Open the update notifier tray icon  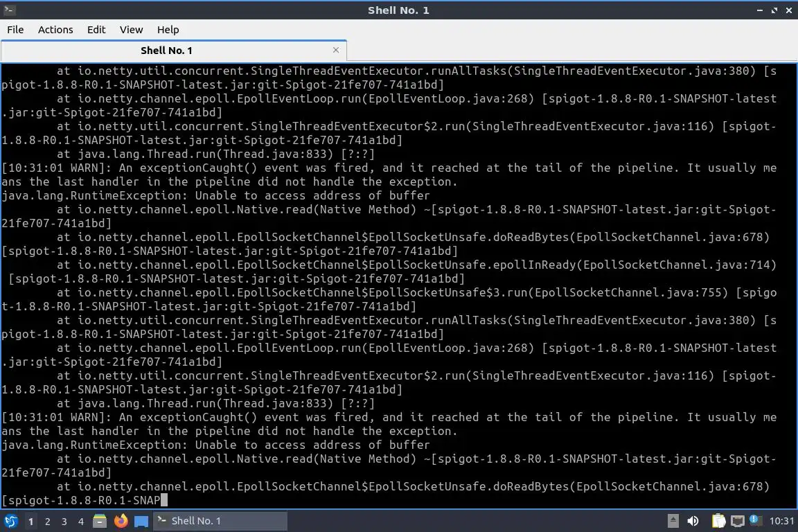[755, 520]
